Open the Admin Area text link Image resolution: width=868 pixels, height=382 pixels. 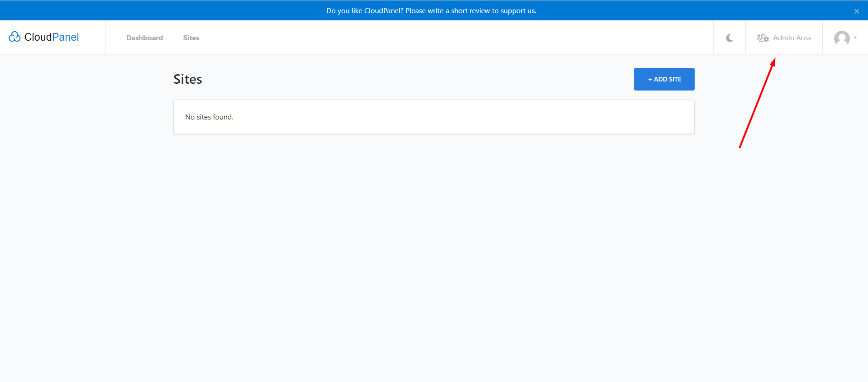792,38
